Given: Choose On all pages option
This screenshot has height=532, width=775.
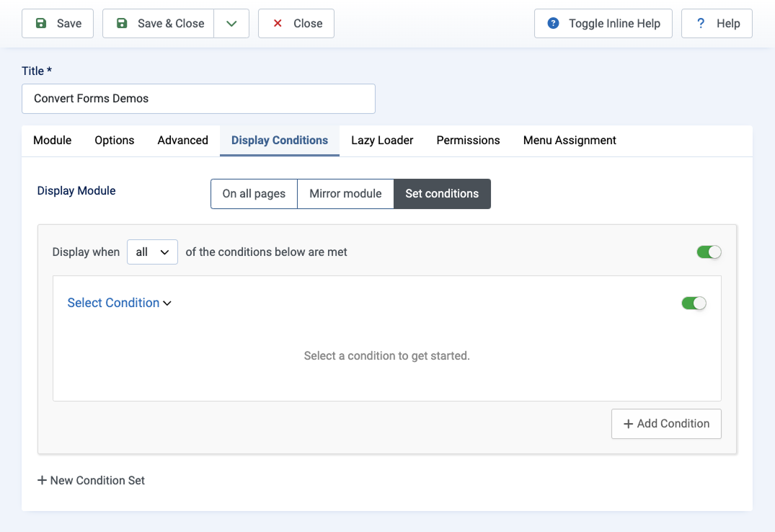Looking at the screenshot, I should click(x=254, y=194).
